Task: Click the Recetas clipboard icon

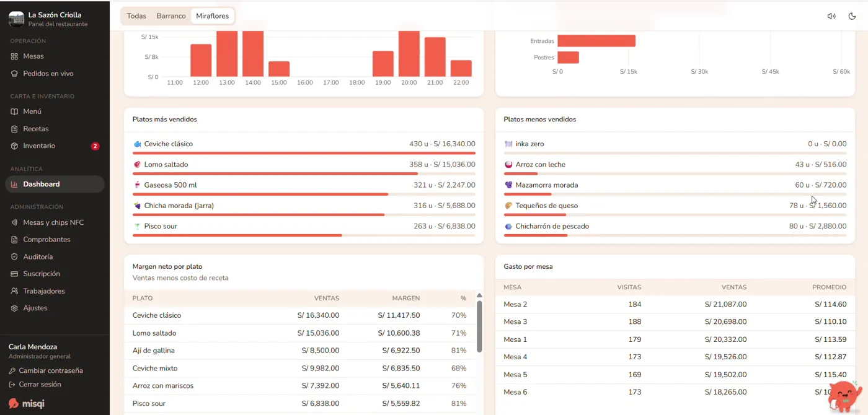Action: (15, 129)
